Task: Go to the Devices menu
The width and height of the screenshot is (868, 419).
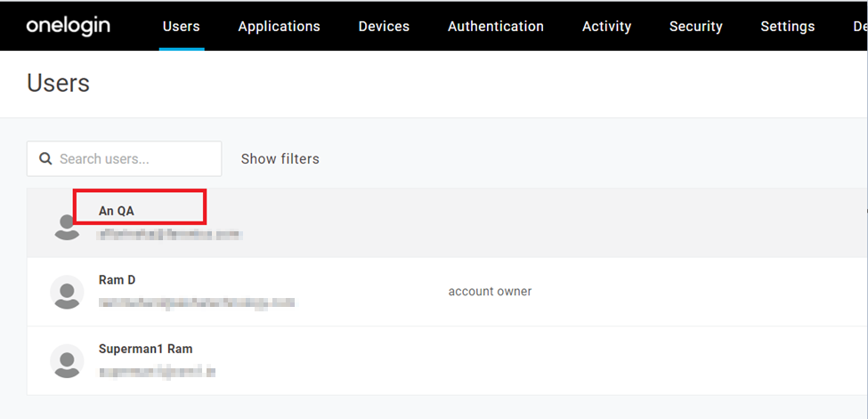Action: (384, 27)
